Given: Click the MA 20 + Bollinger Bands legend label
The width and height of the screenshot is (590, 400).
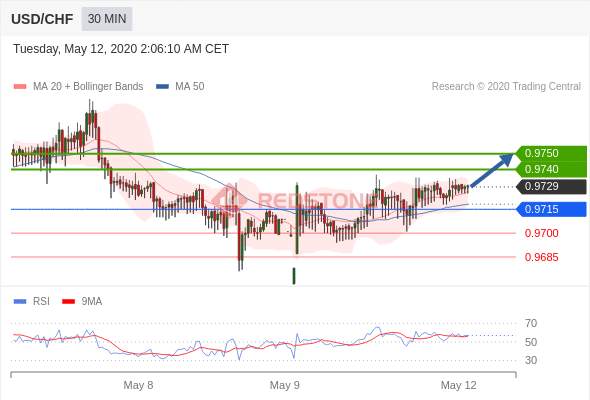Looking at the screenshot, I should pyautogui.click(x=88, y=86).
